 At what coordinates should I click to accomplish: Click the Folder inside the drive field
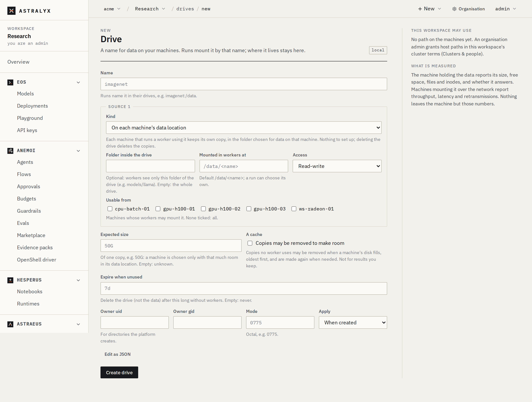[x=150, y=166]
